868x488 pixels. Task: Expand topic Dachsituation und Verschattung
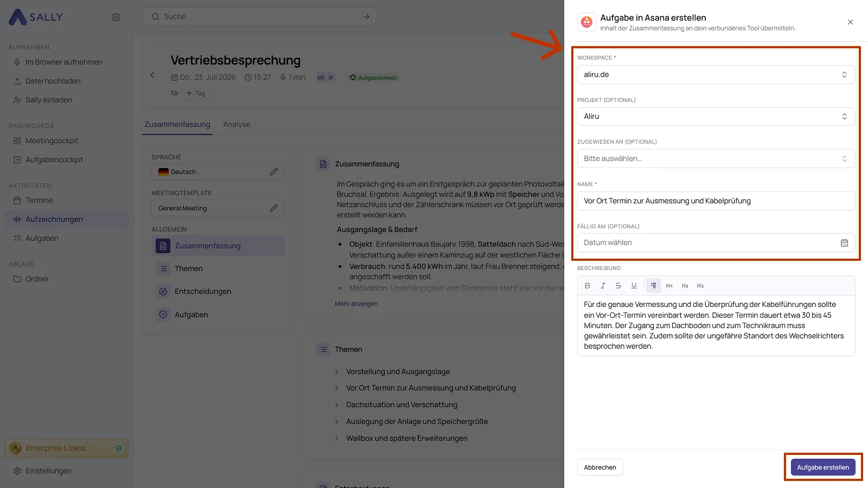[336, 405]
